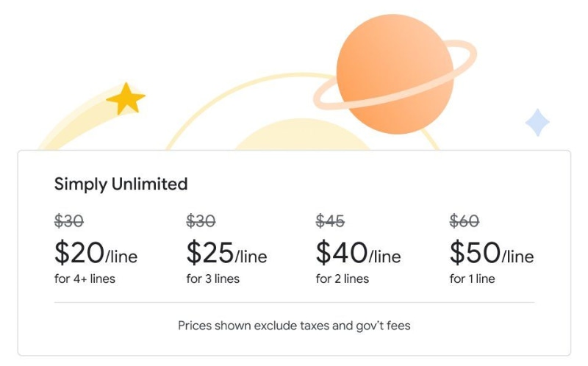This screenshot has width=588, height=366.
Task: Click the yellow star icon
Action: coord(126,98)
